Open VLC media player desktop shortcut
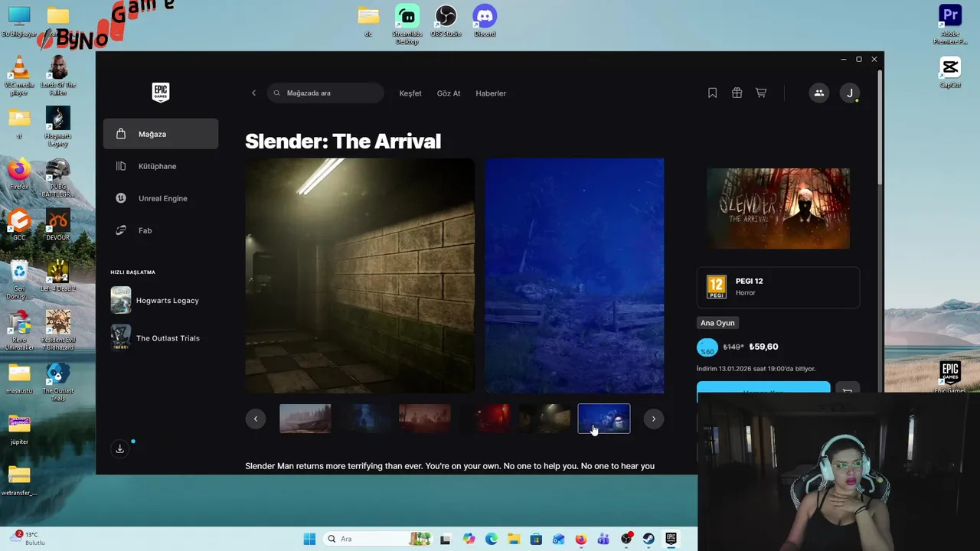 tap(19, 76)
